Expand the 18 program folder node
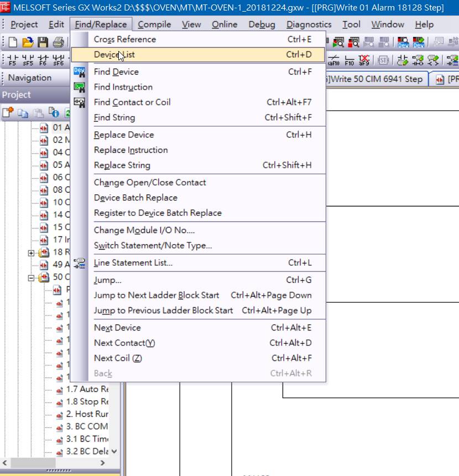The image size is (459, 476). tap(32, 252)
